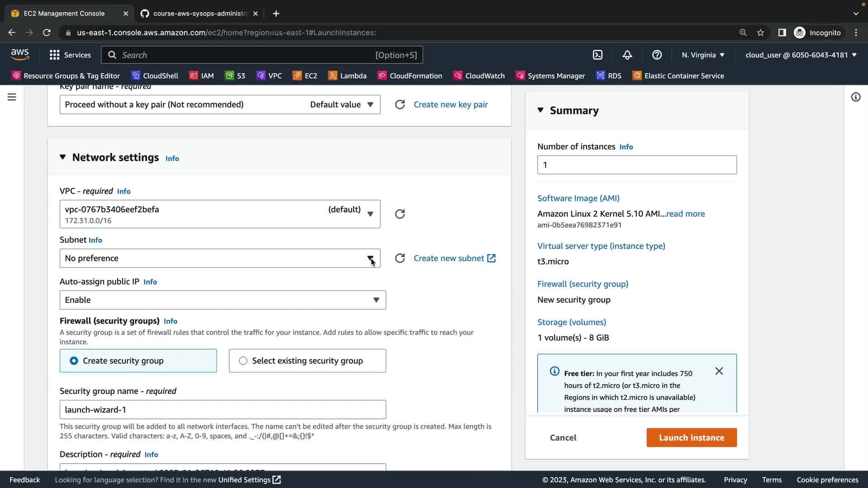Screen dimensions: 868x488
Task: Open the N. Virginia region menu
Action: [x=703, y=55]
